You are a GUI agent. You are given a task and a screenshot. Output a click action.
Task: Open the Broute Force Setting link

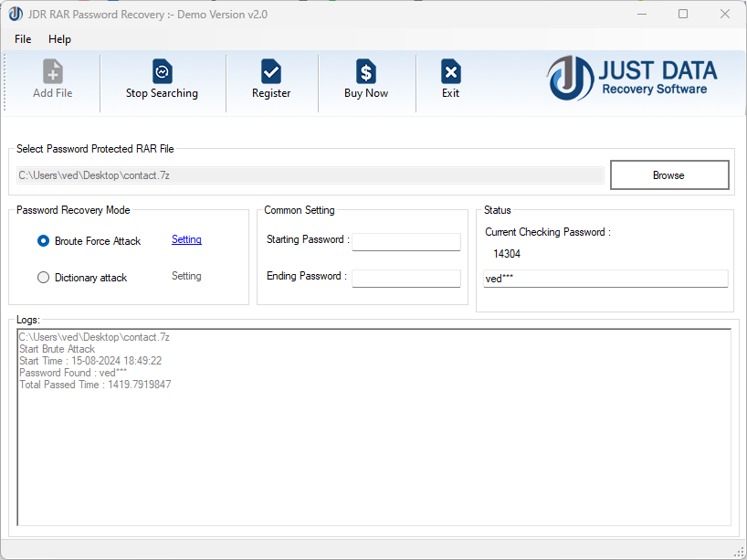coord(186,240)
